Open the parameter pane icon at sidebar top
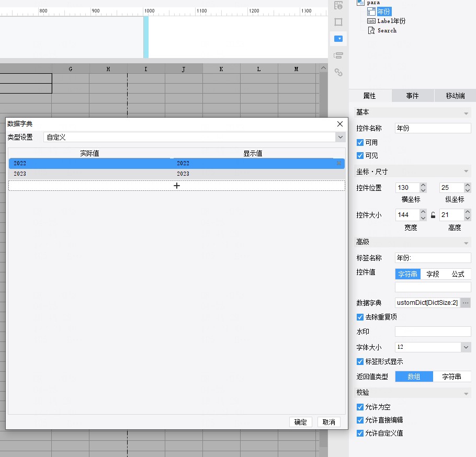The width and height of the screenshot is (476, 457). pyautogui.click(x=338, y=5)
